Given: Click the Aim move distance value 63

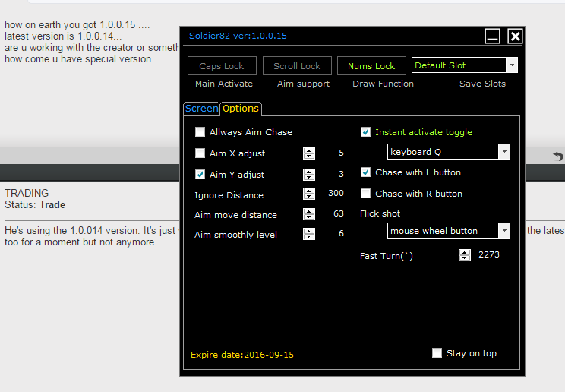Looking at the screenshot, I should [339, 213].
